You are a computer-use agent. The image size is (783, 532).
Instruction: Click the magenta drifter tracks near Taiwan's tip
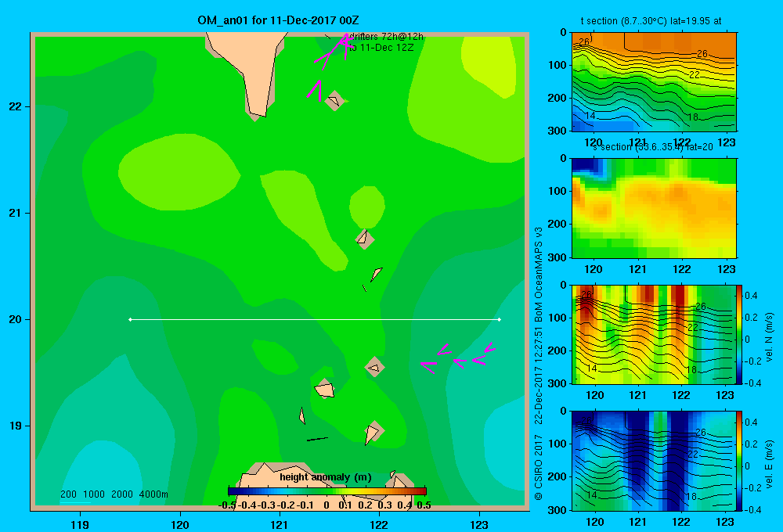coord(330,66)
